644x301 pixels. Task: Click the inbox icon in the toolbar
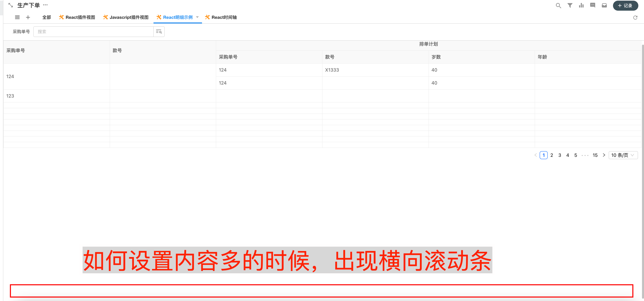click(604, 5)
